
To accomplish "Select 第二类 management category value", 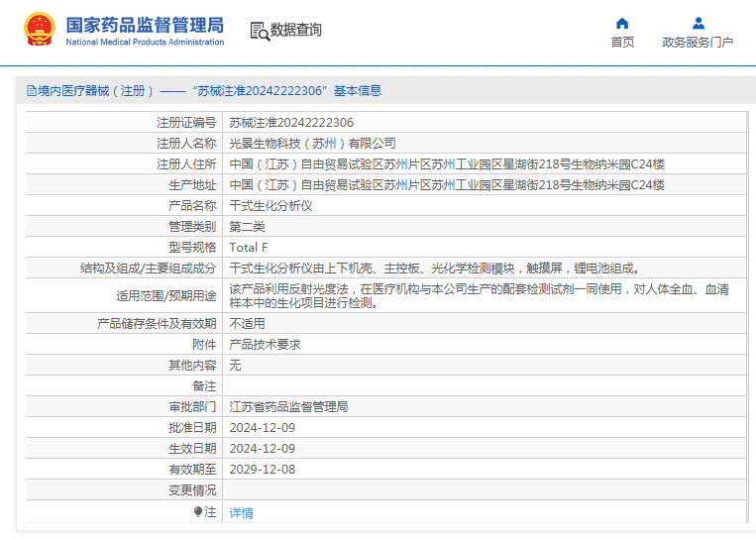I will pos(247,227).
